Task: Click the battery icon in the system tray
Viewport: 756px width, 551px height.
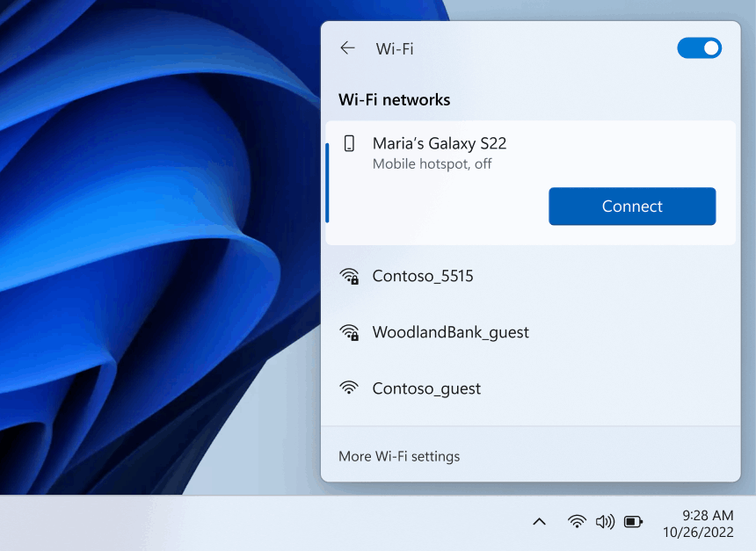Action: pos(633,520)
